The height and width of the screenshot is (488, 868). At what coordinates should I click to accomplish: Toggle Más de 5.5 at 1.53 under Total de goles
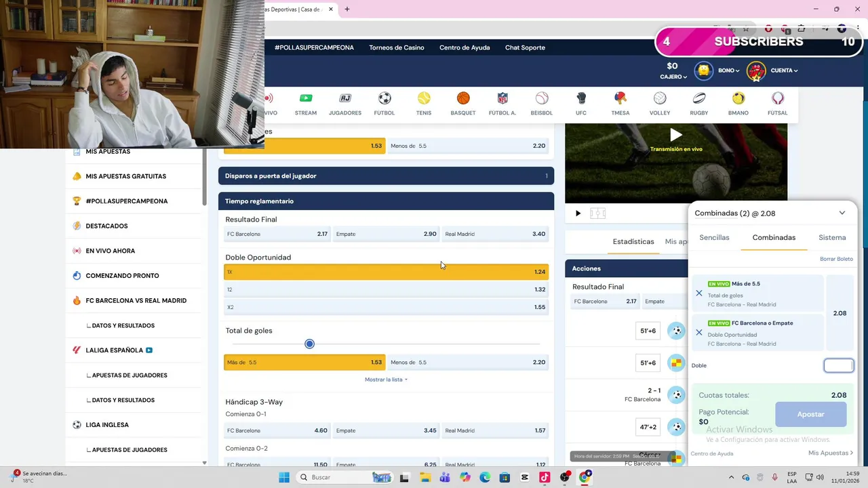click(304, 363)
